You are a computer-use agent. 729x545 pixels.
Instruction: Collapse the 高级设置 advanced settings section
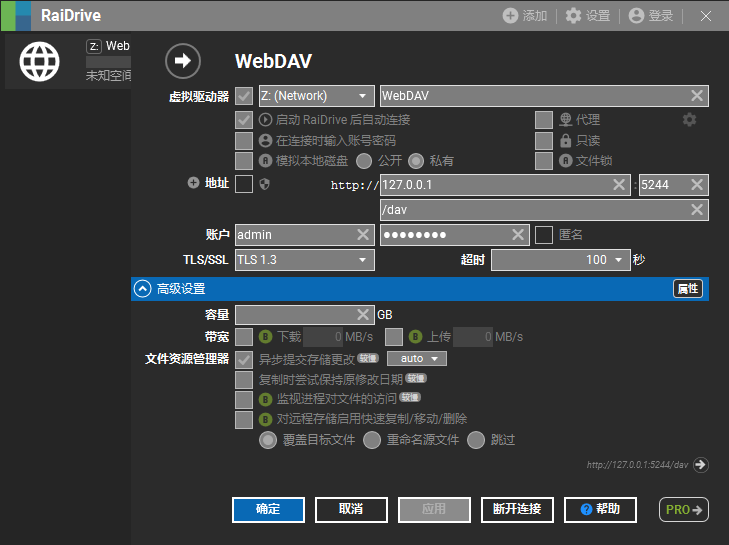[x=143, y=289]
